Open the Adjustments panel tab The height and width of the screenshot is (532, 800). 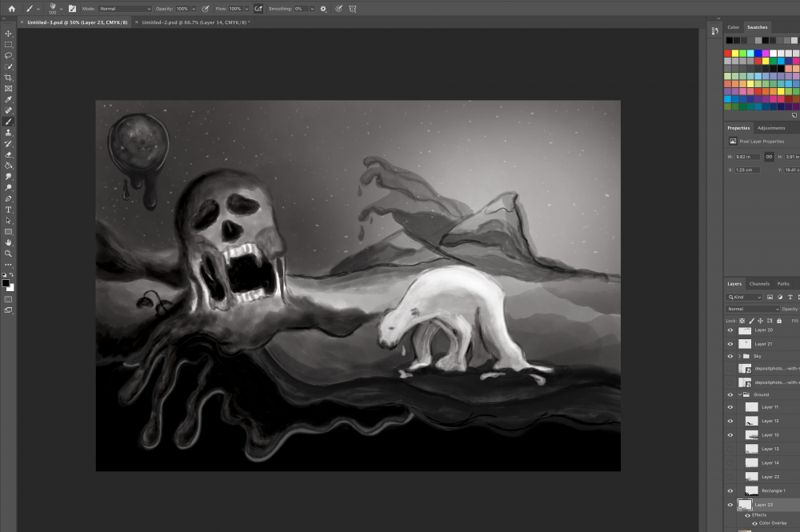coord(771,128)
